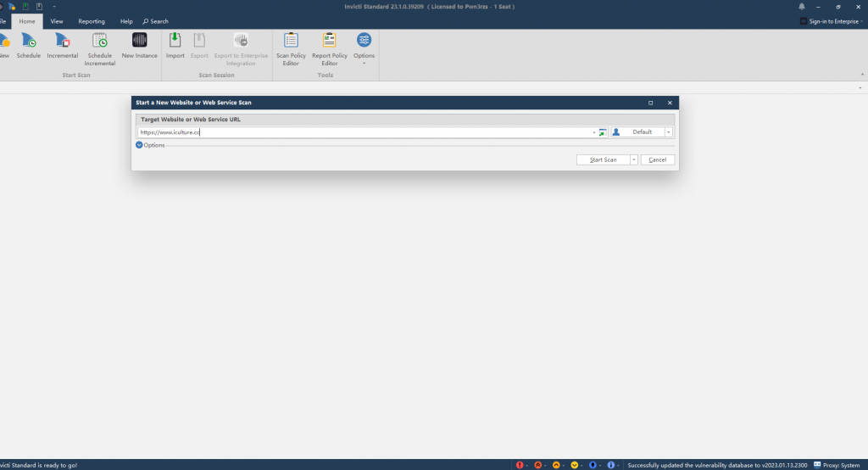Switch to the View tab
This screenshot has height=470, width=868.
click(x=57, y=21)
